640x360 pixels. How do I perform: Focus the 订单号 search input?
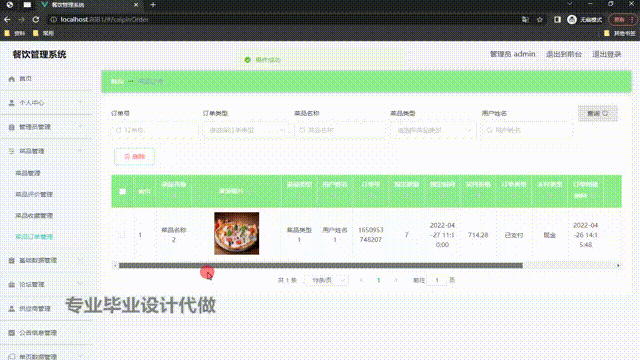(154, 131)
